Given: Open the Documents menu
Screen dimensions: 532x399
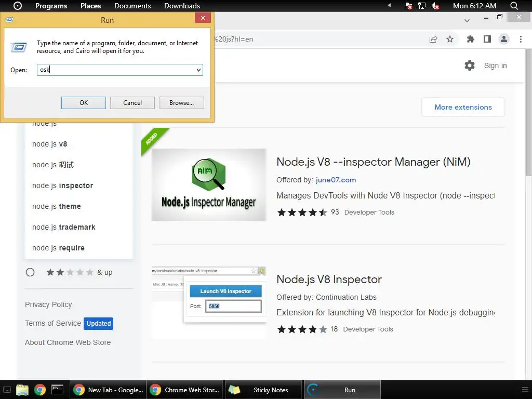Looking at the screenshot, I should coord(132,6).
